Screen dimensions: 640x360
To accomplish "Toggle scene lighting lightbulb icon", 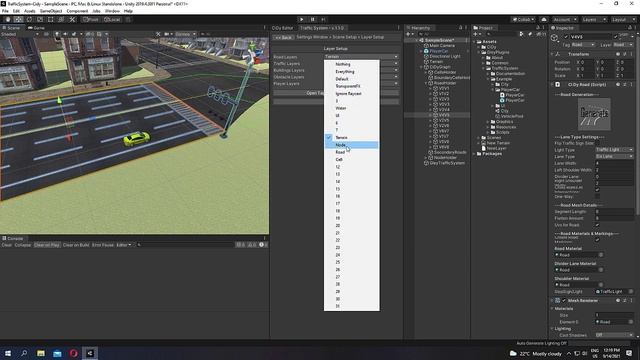I will pos(57,34).
